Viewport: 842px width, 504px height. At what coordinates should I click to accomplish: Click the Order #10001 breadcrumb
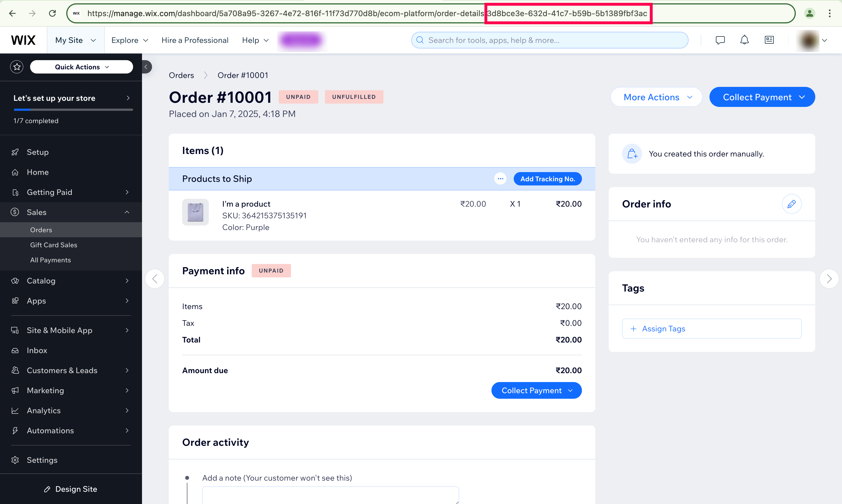(x=243, y=75)
